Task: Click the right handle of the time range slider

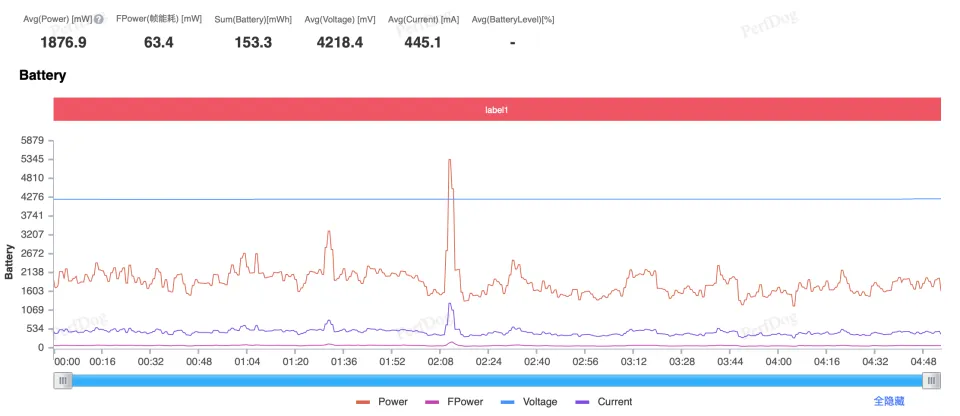Action: (931, 380)
